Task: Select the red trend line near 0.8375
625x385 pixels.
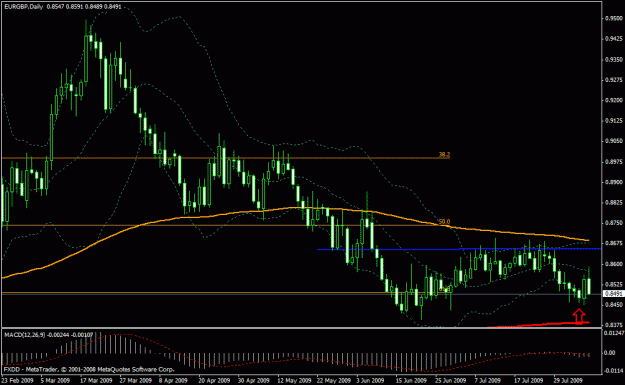Action: pyautogui.click(x=538, y=325)
